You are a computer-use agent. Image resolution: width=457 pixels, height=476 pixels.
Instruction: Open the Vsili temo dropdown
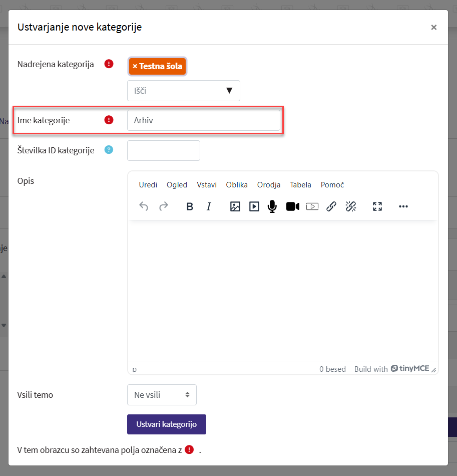[x=162, y=395]
